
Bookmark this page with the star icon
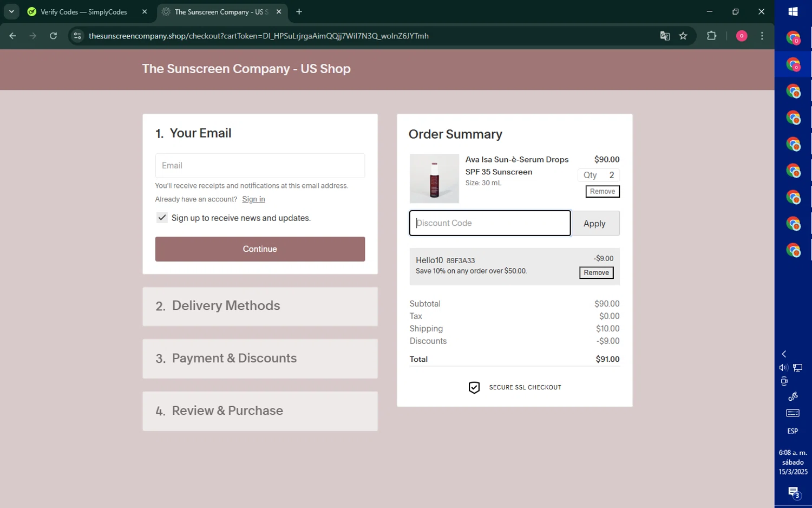pos(683,36)
